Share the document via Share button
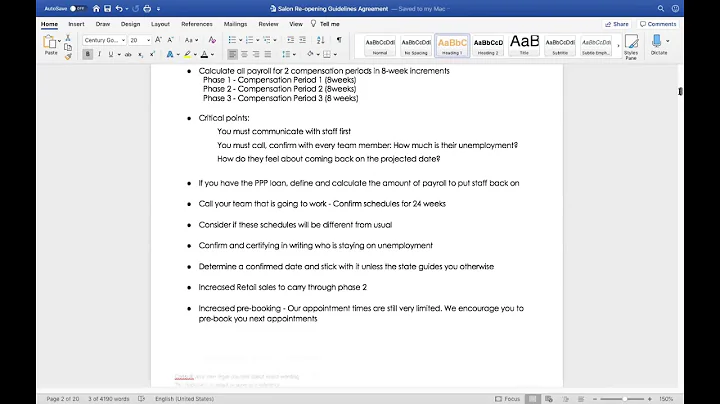 pyautogui.click(x=617, y=24)
